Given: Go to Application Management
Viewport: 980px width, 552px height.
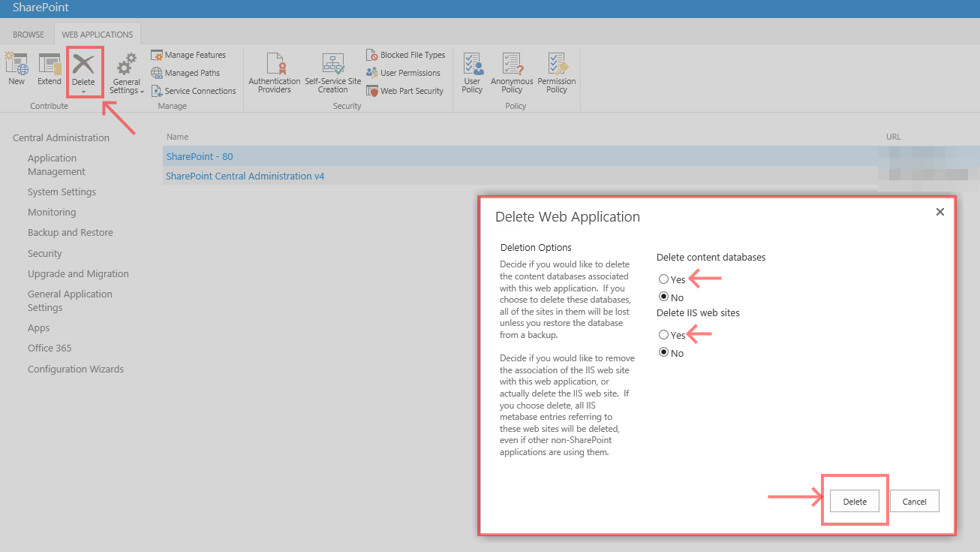Looking at the screenshot, I should 56,164.
